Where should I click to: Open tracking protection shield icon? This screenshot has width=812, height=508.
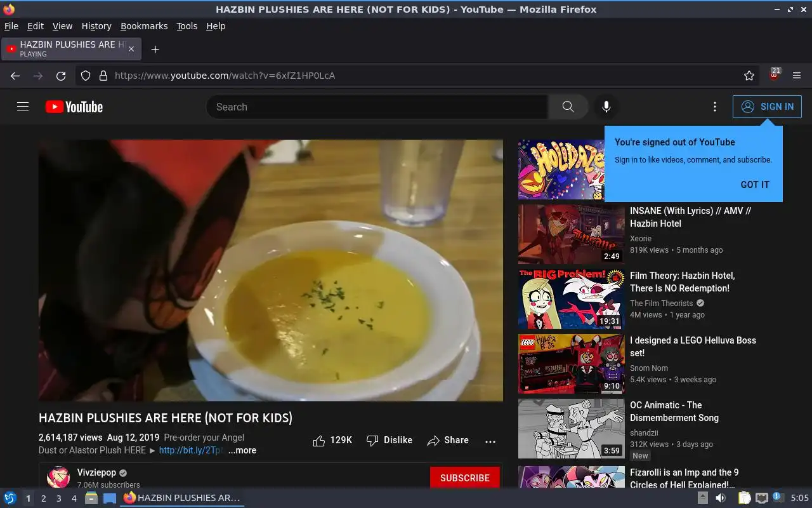click(x=86, y=76)
